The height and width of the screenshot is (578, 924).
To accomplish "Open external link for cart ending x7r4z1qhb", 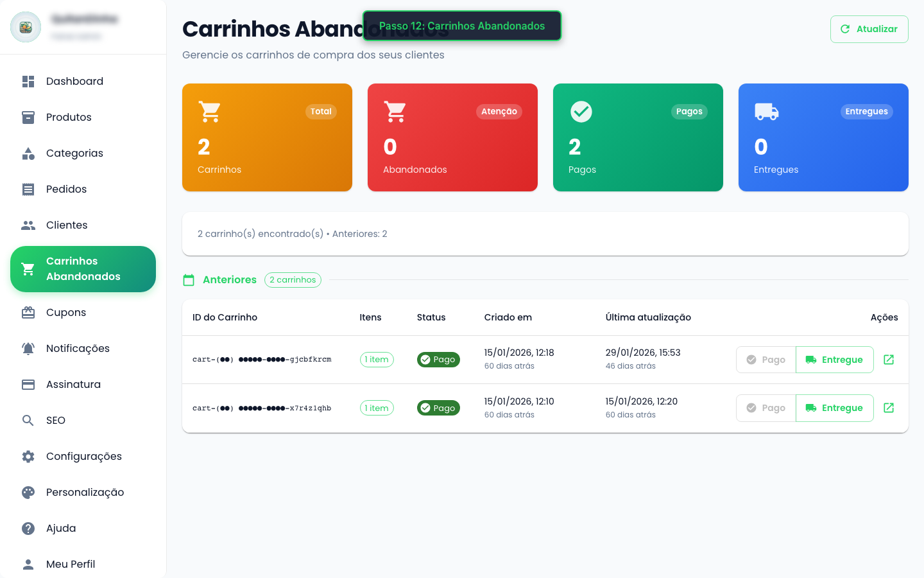I will [x=889, y=407].
